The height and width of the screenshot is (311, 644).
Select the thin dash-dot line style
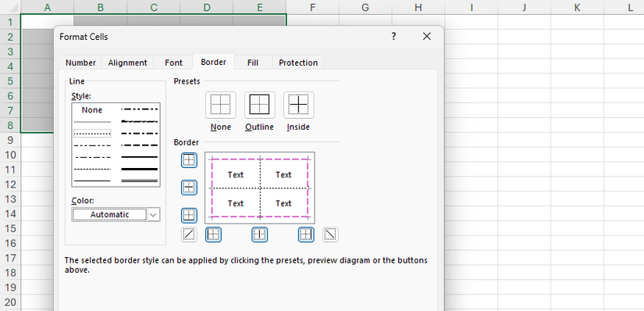click(x=92, y=157)
